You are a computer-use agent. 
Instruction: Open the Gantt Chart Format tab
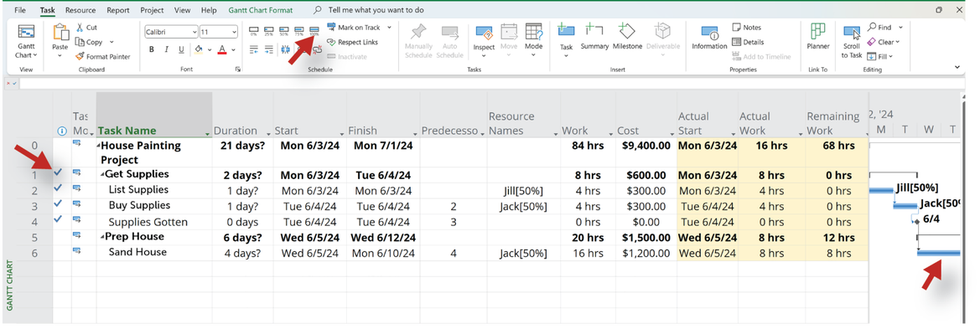click(262, 10)
